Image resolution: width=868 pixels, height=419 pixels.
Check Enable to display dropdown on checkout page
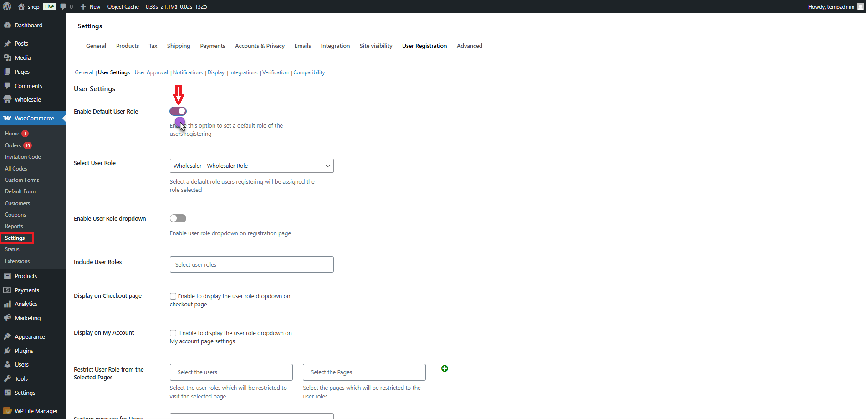click(173, 296)
